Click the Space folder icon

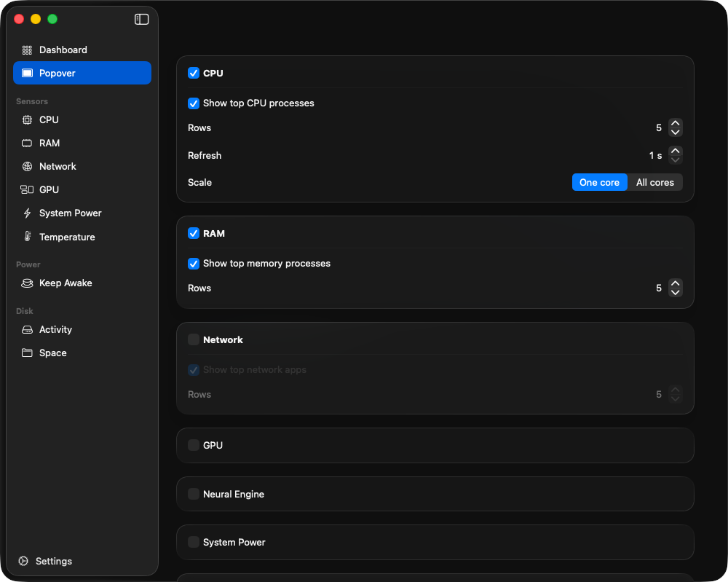pyautogui.click(x=28, y=353)
